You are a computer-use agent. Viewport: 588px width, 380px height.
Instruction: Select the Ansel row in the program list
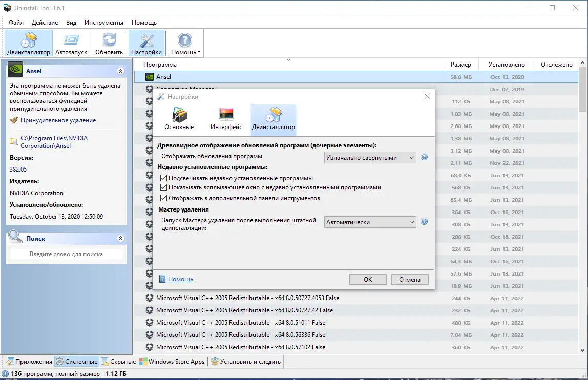click(x=356, y=77)
